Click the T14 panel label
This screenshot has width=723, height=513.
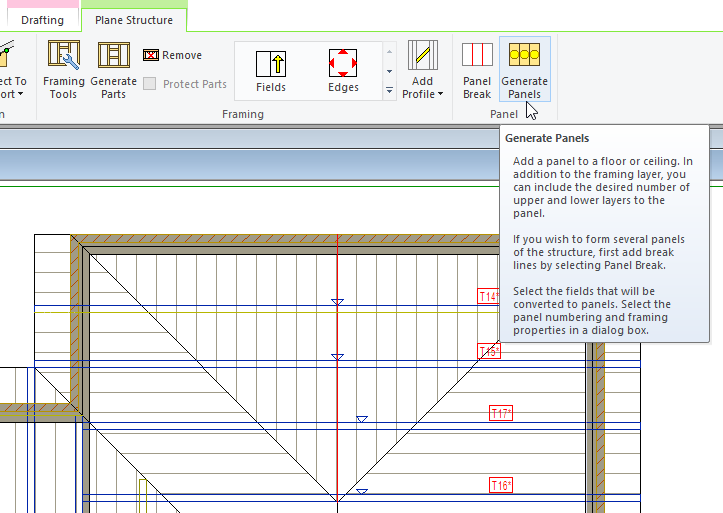489,297
